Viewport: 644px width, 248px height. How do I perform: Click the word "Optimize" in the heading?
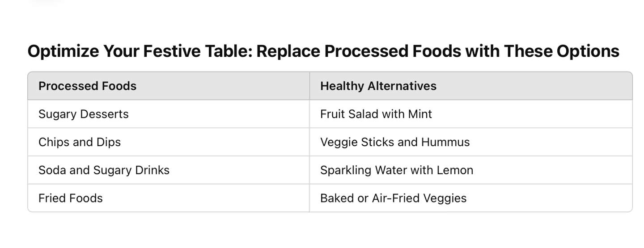[63, 51]
